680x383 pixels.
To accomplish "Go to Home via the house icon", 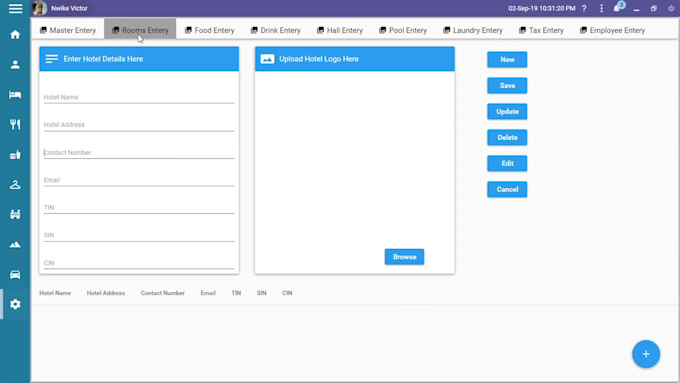I will 15,35.
